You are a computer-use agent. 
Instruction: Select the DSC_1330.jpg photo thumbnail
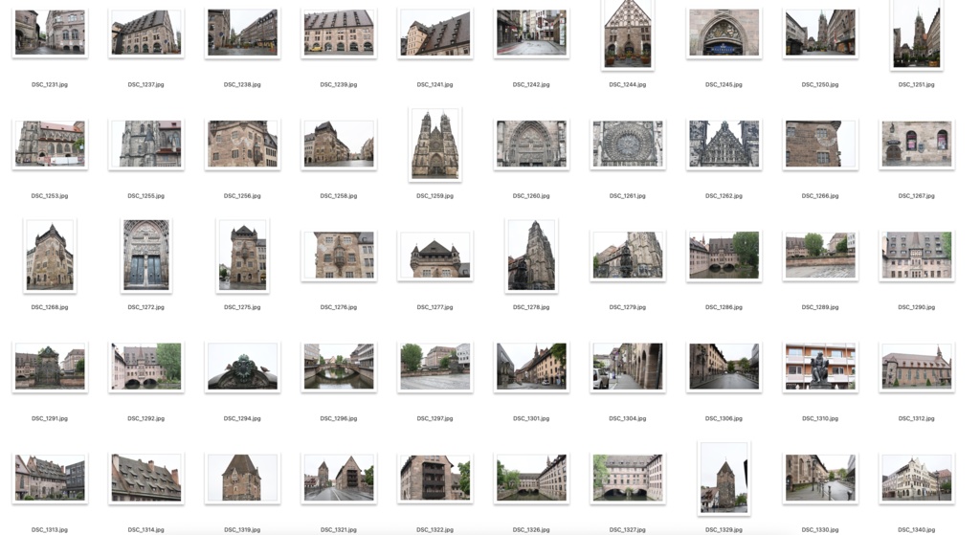click(820, 479)
